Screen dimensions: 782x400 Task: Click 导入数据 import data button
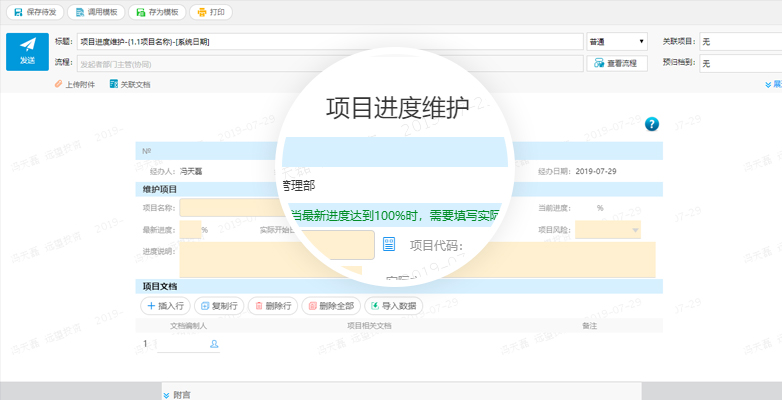coord(394,306)
